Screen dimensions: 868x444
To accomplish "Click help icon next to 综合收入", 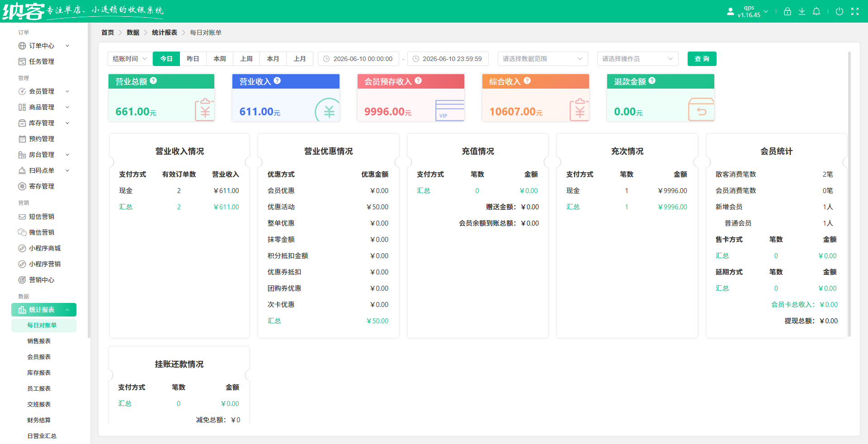I will 527,80.
